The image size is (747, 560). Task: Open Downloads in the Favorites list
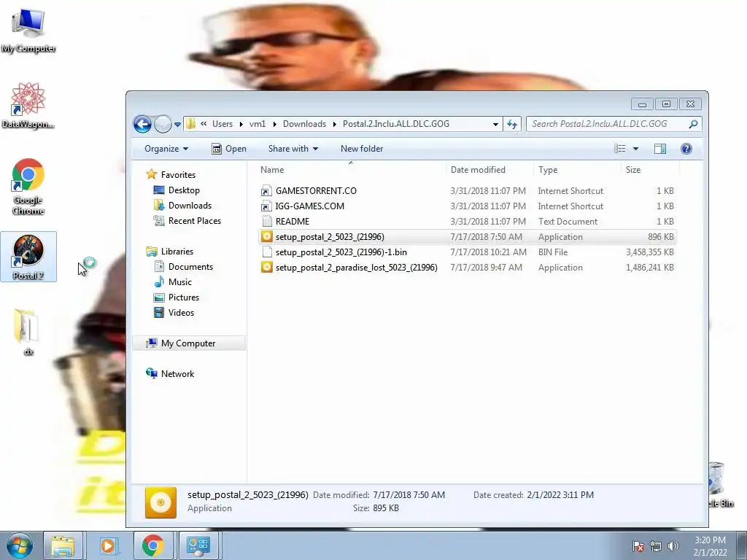click(190, 205)
